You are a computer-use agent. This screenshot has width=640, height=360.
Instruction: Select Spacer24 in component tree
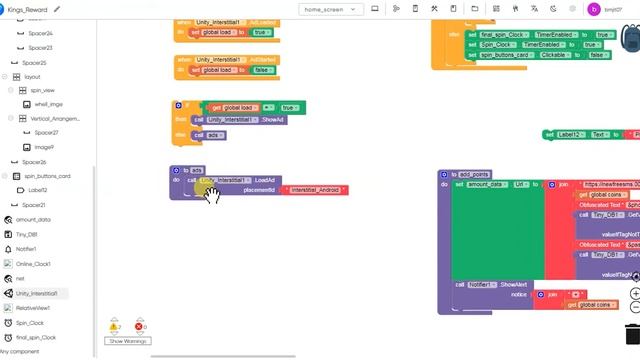pyautogui.click(x=40, y=33)
